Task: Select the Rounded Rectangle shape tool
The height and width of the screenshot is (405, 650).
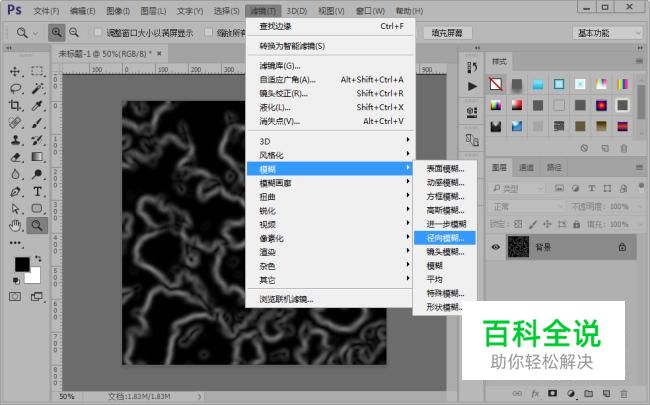Action: click(37, 209)
